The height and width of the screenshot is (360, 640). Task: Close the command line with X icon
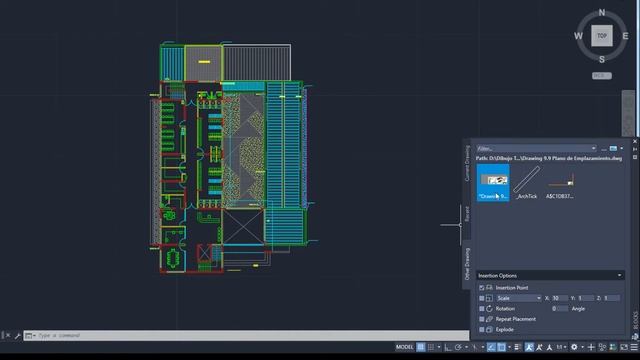tap(8, 336)
